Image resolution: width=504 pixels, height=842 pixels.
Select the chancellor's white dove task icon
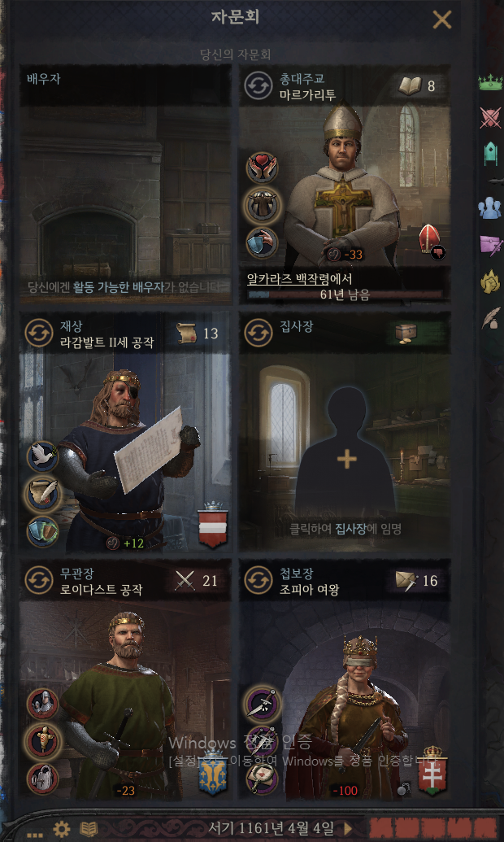[42, 456]
